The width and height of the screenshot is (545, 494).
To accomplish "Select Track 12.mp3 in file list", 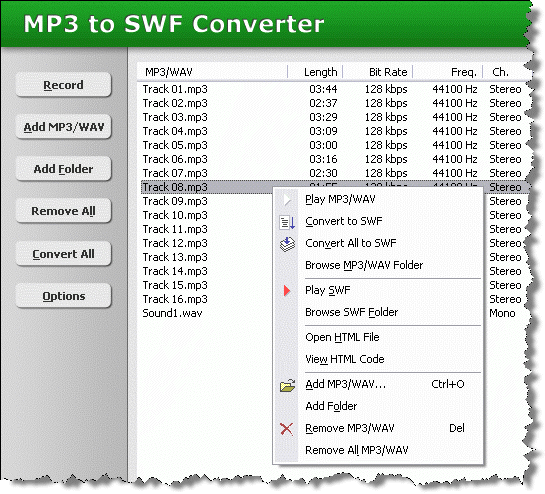I will pos(175,243).
